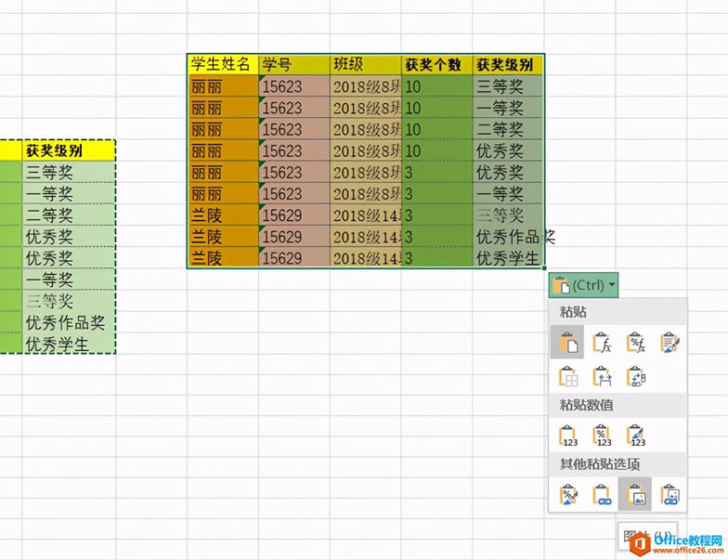The height and width of the screenshot is (560, 728).
Task: Select the 获奖个数 header cell
Action: 436,64
